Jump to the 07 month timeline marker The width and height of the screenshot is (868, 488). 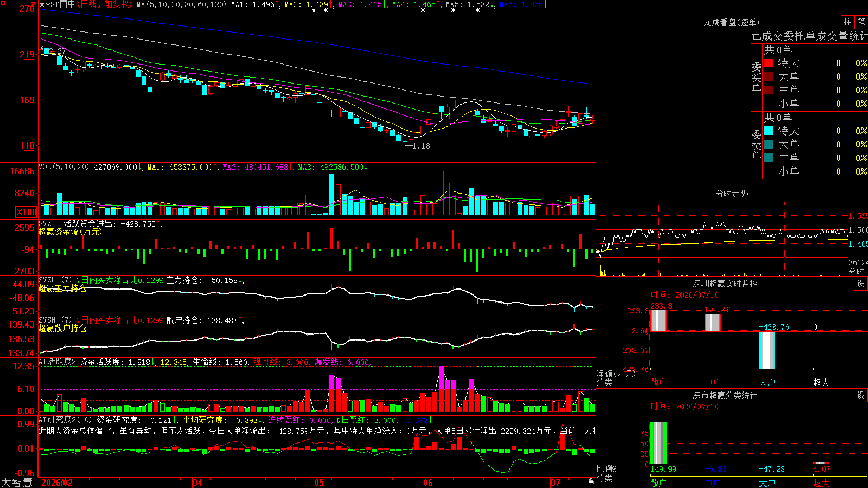(555, 483)
